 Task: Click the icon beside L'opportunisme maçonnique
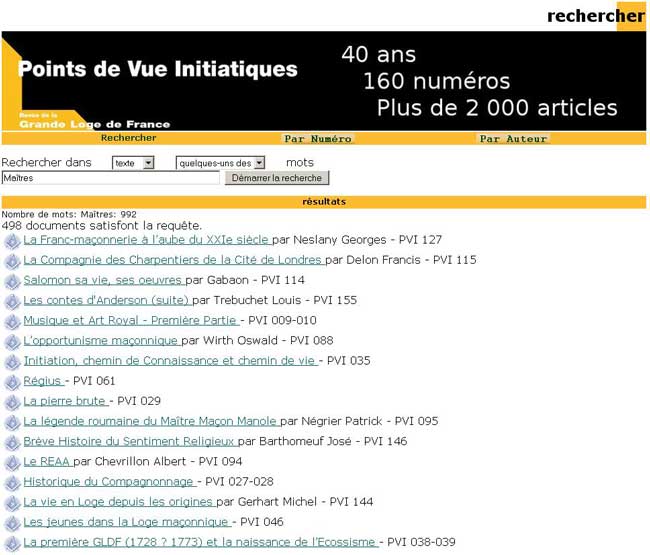(x=12, y=342)
